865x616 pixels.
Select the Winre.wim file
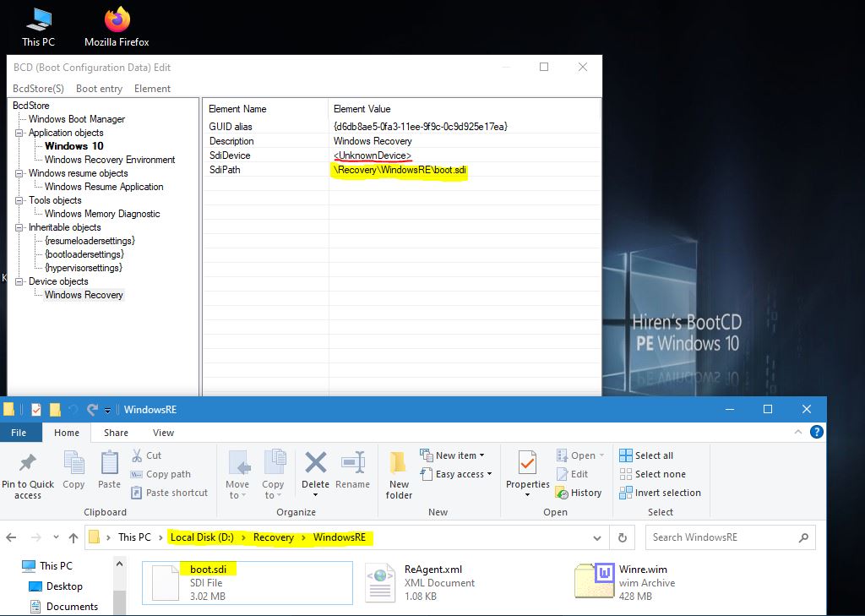pyautogui.click(x=625, y=581)
